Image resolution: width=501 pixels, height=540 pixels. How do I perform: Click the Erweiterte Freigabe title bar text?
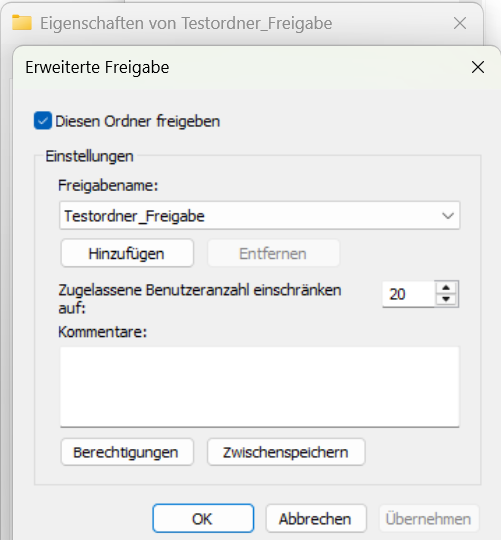point(97,67)
